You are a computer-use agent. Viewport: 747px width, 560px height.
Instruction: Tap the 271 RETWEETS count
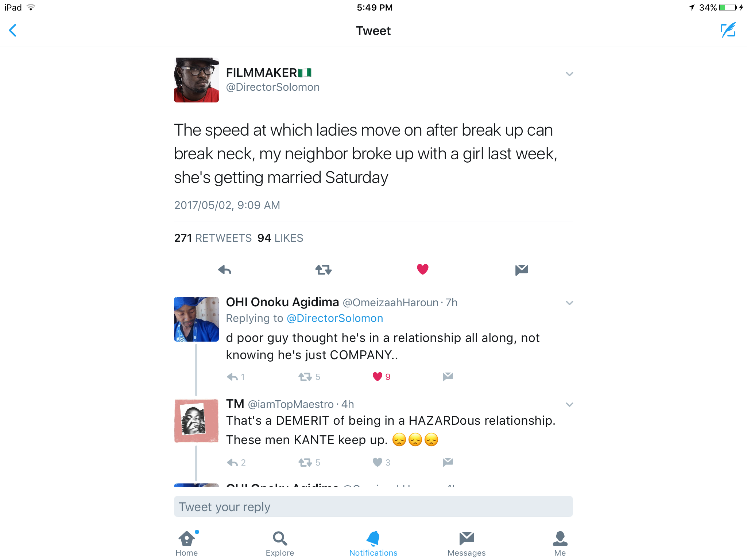[213, 238]
